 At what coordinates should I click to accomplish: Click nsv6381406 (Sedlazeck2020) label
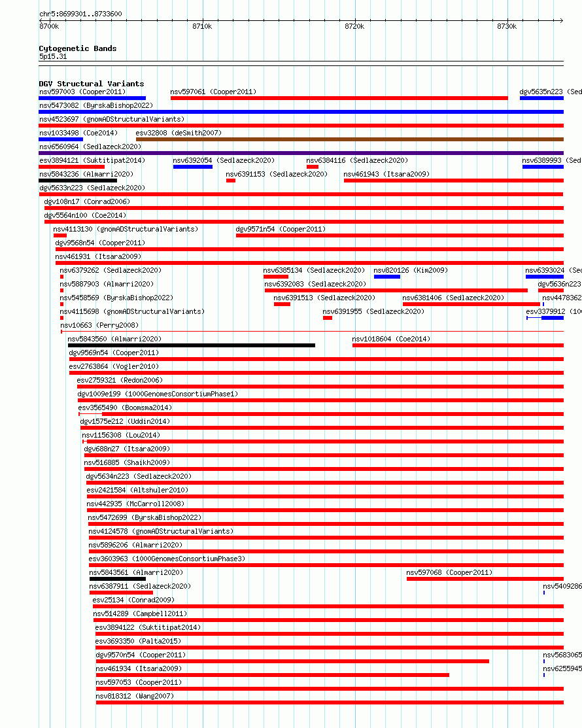453,298
